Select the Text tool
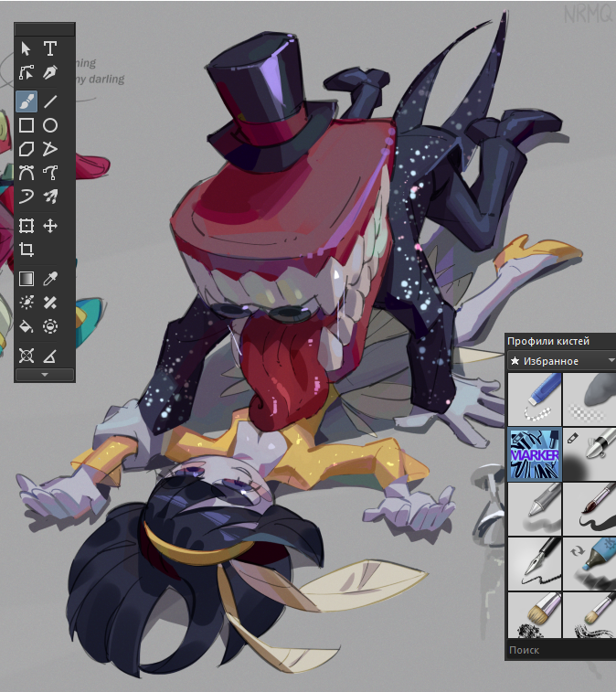 pos(50,48)
